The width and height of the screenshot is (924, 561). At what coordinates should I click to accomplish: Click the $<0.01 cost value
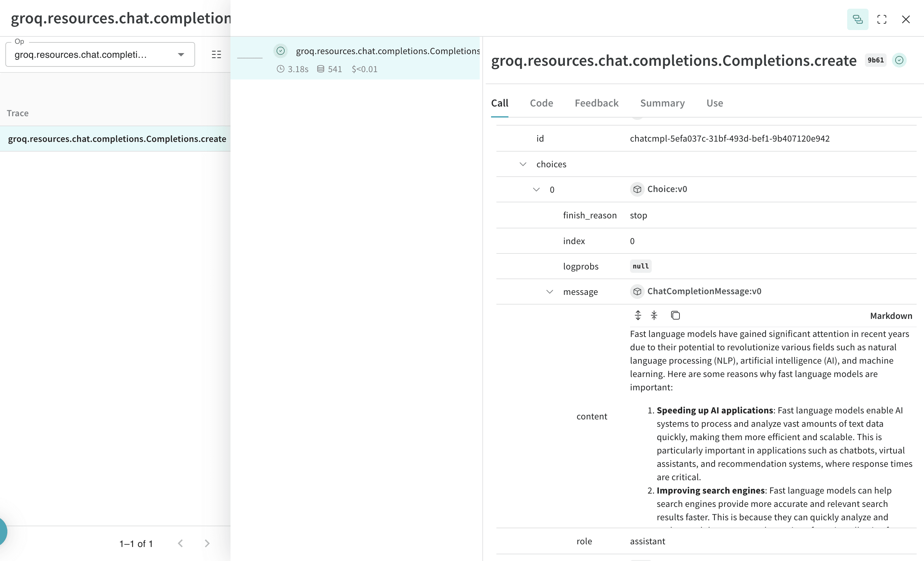364,69
